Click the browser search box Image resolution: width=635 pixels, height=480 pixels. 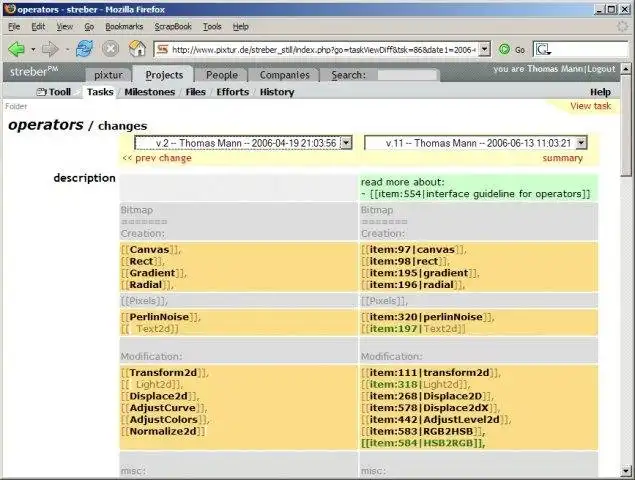point(580,49)
